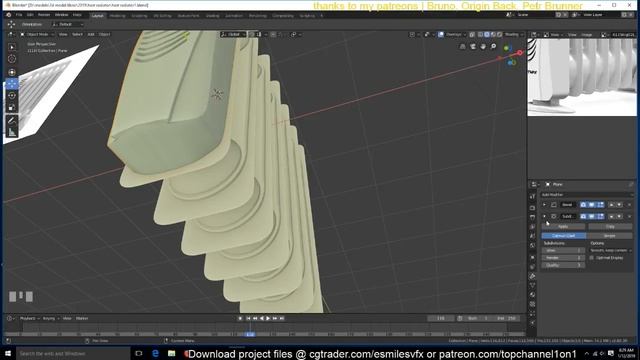Collapse the Subdivision modifier panel
The height and width of the screenshot is (360, 640).
tap(544, 216)
